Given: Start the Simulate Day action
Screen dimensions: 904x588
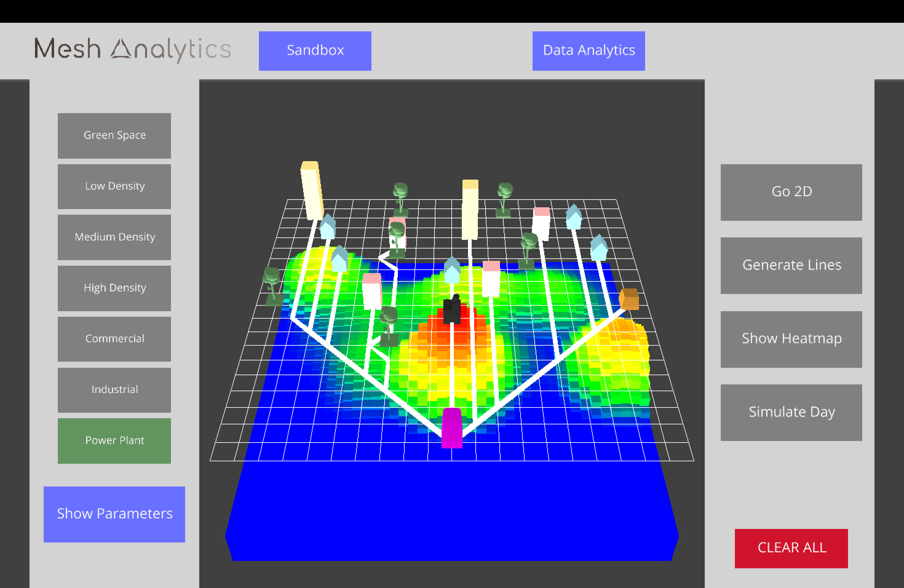Looking at the screenshot, I should [791, 412].
